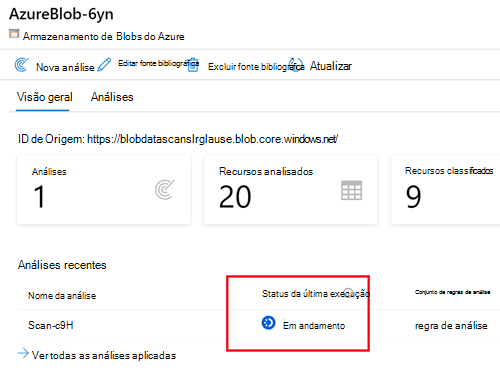Image resolution: width=500 pixels, height=375 pixels.
Task: Click the Análises recentes heading
Action: pyautogui.click(x=62, y=265)
